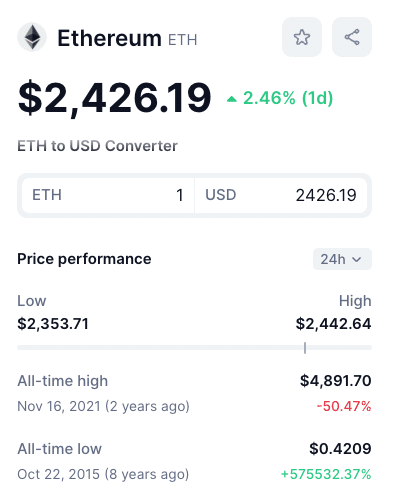The width and height of the screenshot is (394, 501).
Task: Click the $2,426.19 current price
Action: [114, 98]
